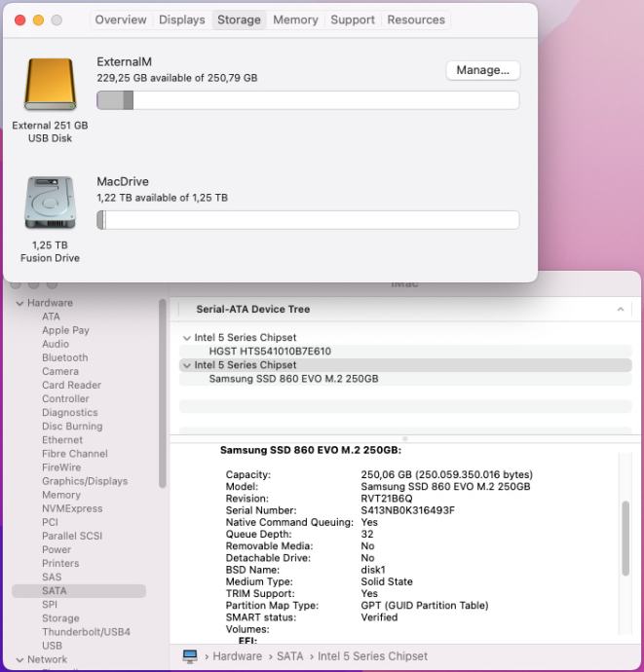The image size is (644, 672).
Task: Select Bluetooth in the sidebar
Action: tap(64, 357)
